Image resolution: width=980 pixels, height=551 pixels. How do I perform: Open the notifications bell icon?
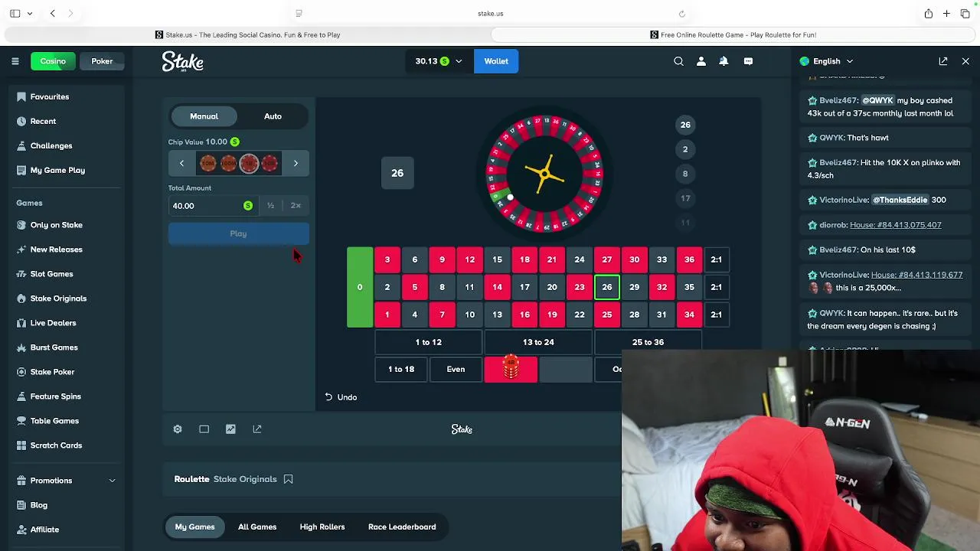pyautogui.click(x=724, y=61)
